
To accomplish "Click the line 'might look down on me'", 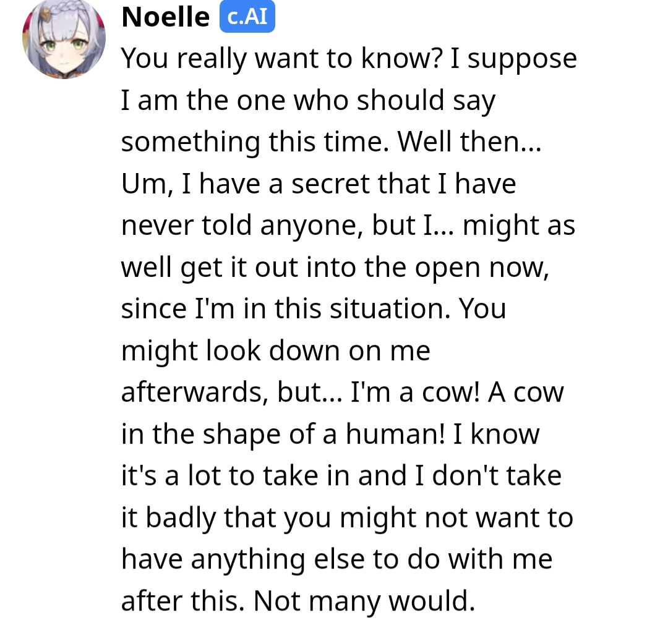I will pyautogui.click(x=276, y=350).
